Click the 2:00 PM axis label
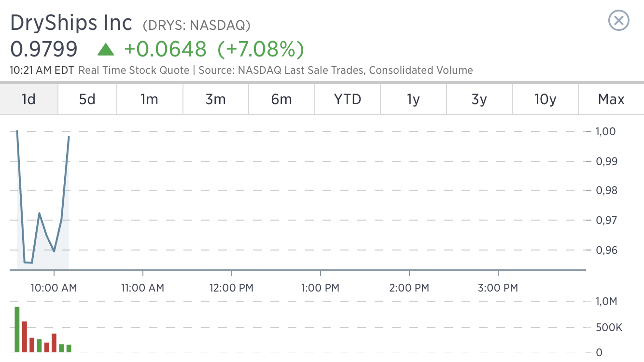This screenshot has height=362, width=644. [x=409, y=288]
